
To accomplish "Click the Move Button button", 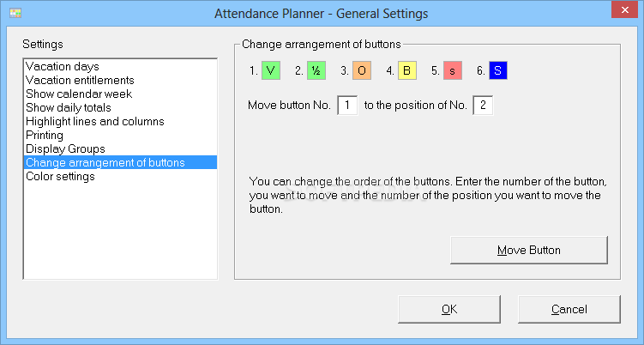I will click(529, 250).
